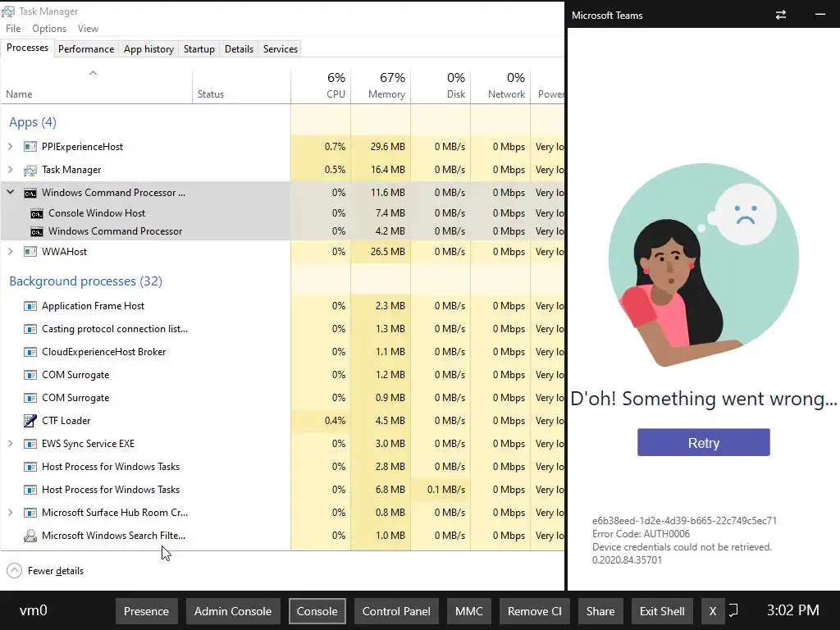Click the Apps (4) group heading
This screenshot has width=840, height=630.
pyautogui.click(x=33, y=122)
